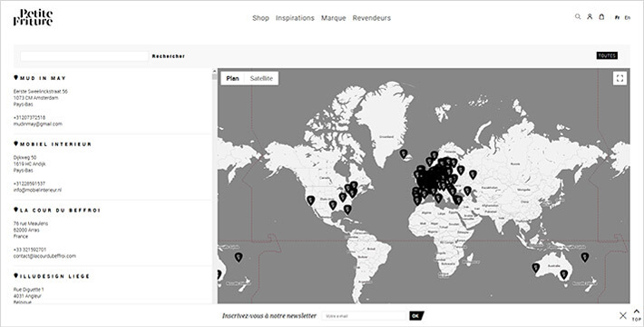Image resolution: width=644 pixels, height=327 pixels.
Task: Click the Mud in May pin icon
Action: (16, 77)
